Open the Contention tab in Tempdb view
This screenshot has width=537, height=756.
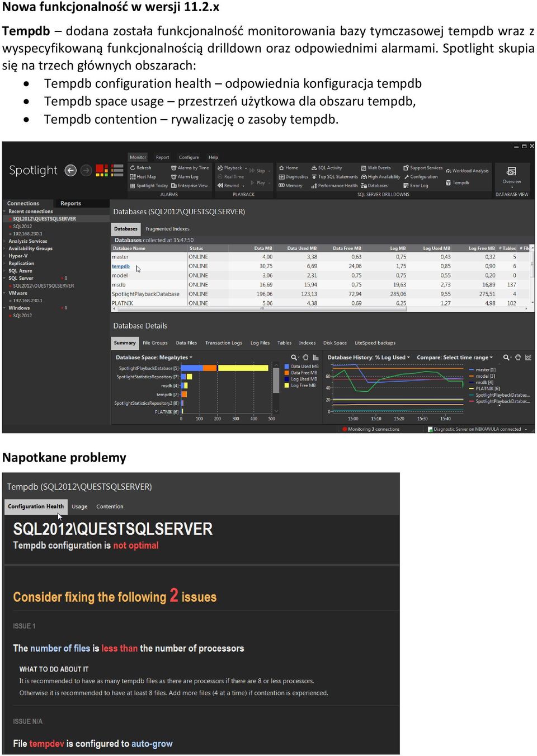pyautogui.click(x=110, y=506)
